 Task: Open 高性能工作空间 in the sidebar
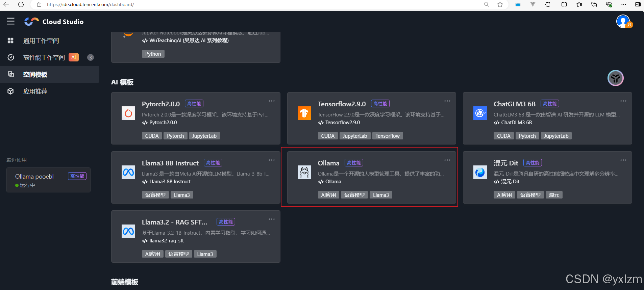(49, 57)
